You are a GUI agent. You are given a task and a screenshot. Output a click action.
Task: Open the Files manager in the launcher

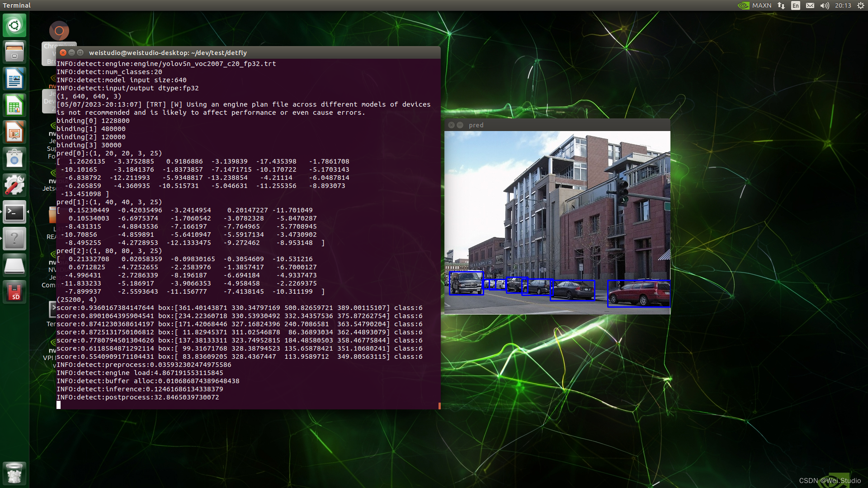[x=14, y=52]
